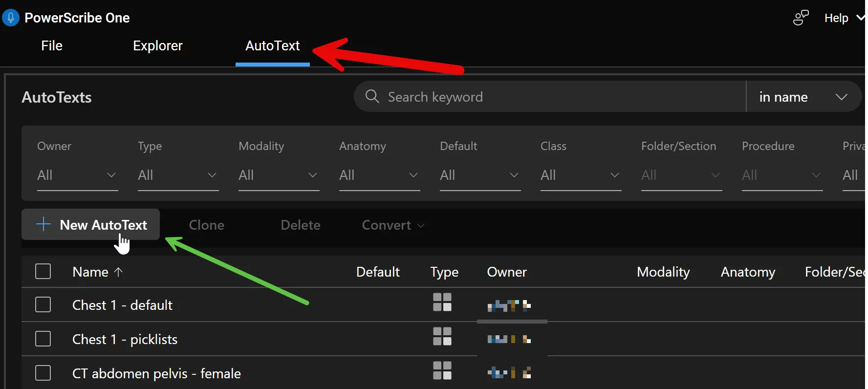Viewport: 868px width, 389px height.
Task: Switch to the Explorer tab
Action: coord(157,45)
